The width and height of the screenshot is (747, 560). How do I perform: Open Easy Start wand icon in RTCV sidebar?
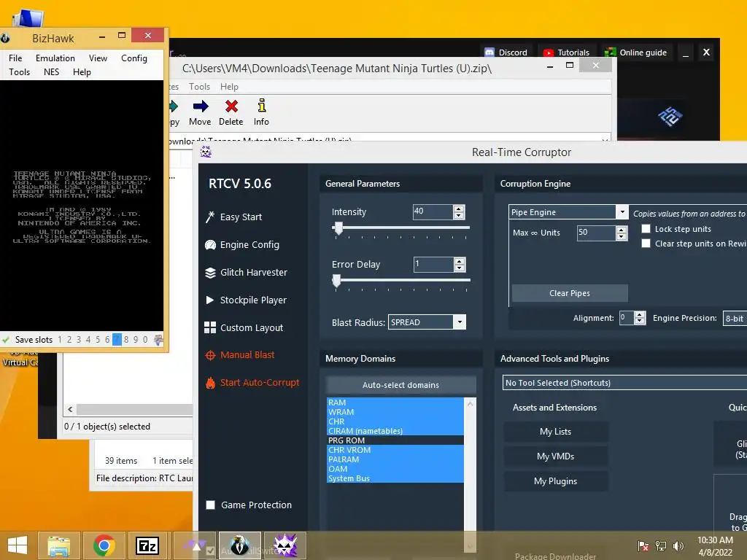point(210,217)
